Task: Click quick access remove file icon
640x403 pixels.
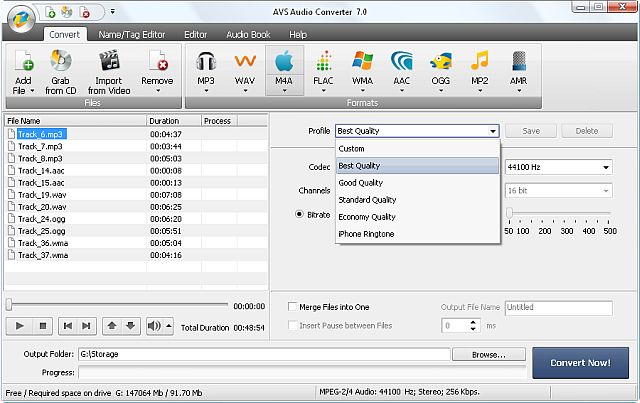Action: pos(84,12)
